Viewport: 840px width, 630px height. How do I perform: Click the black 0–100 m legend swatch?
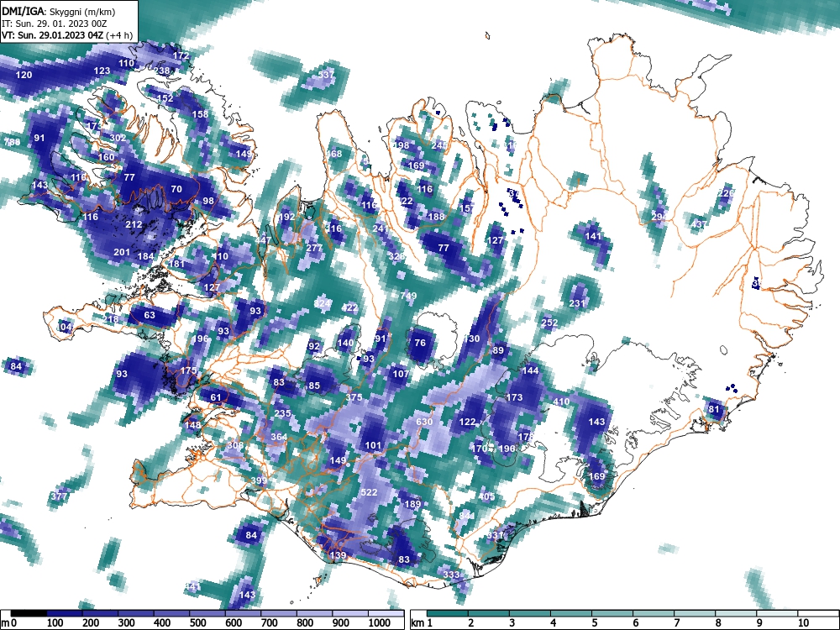coord(29,613)
